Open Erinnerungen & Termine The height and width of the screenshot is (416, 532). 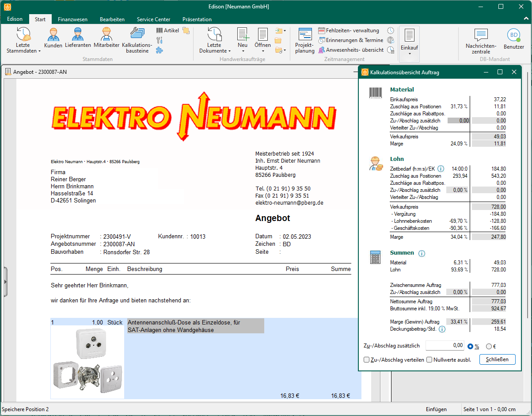click(x=350, y=40)
